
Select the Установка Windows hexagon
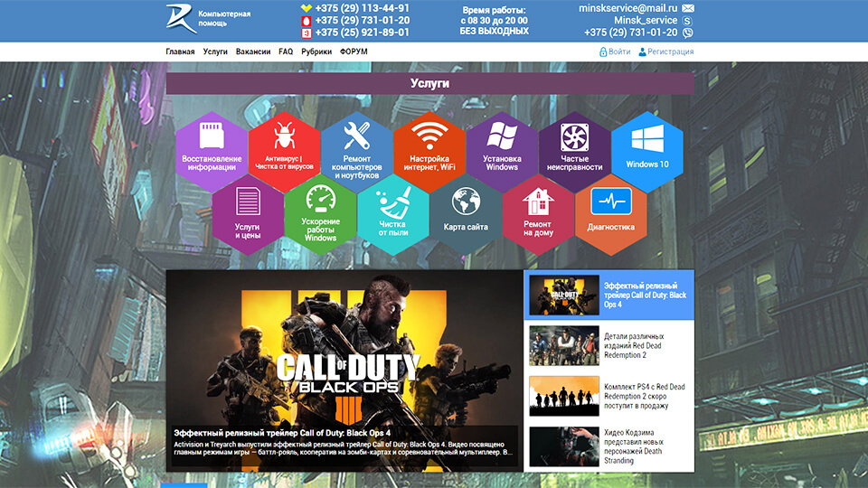tap(502, 152)
